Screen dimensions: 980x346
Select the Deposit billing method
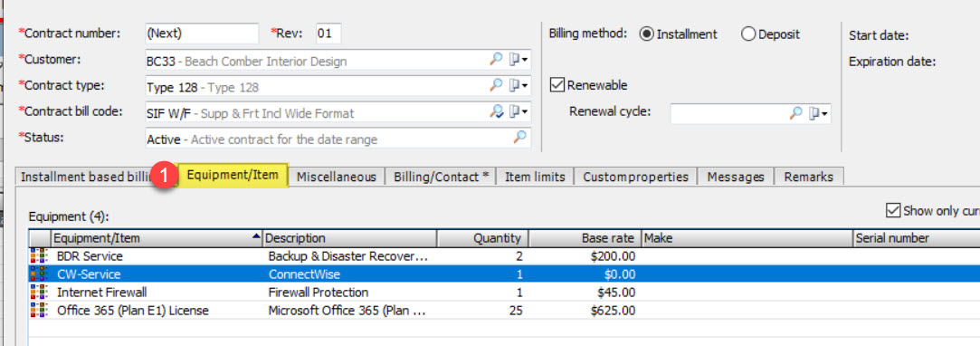pyautogui.click(x=748, y=34)
